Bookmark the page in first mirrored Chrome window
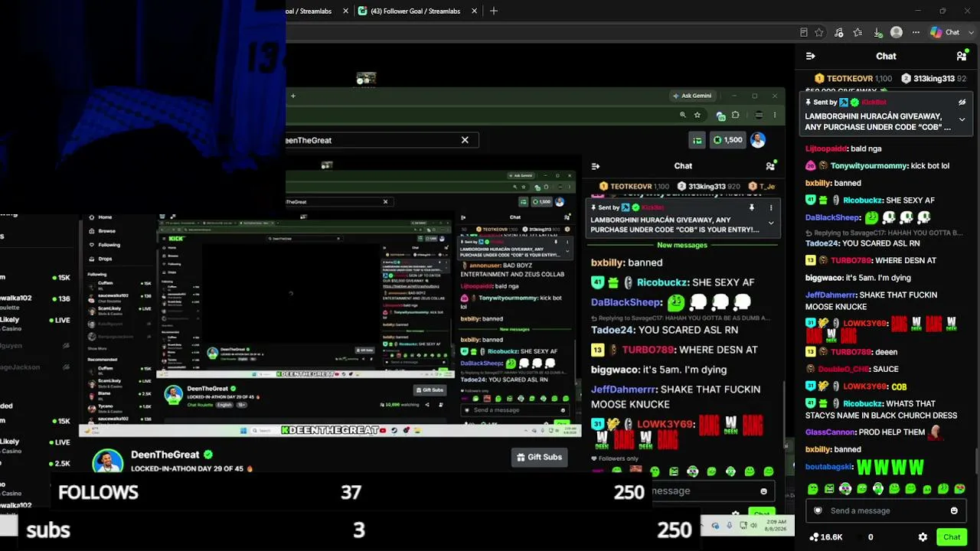980x551 pixels. coord(697,115)
